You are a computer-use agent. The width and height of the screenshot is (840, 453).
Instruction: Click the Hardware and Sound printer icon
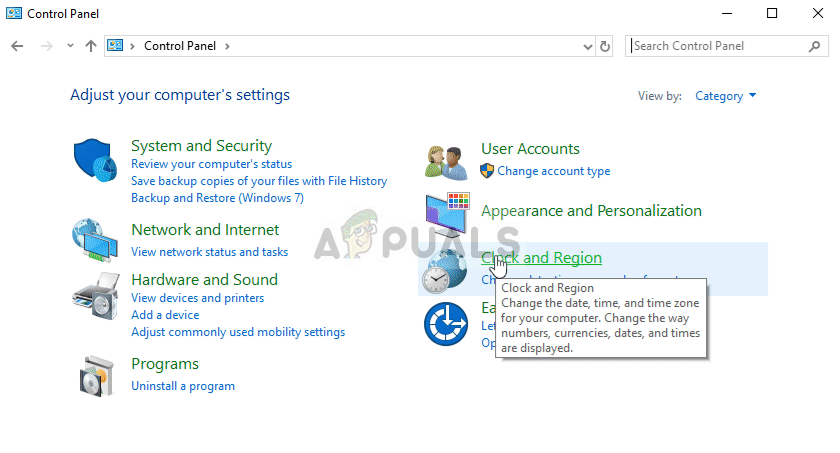coord(96,294)
